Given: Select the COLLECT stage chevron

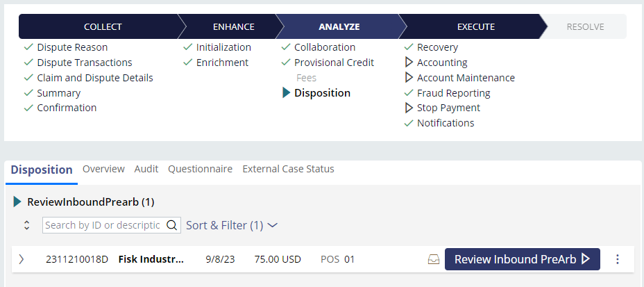Looking at the screenshot, I should pos(103,27).
